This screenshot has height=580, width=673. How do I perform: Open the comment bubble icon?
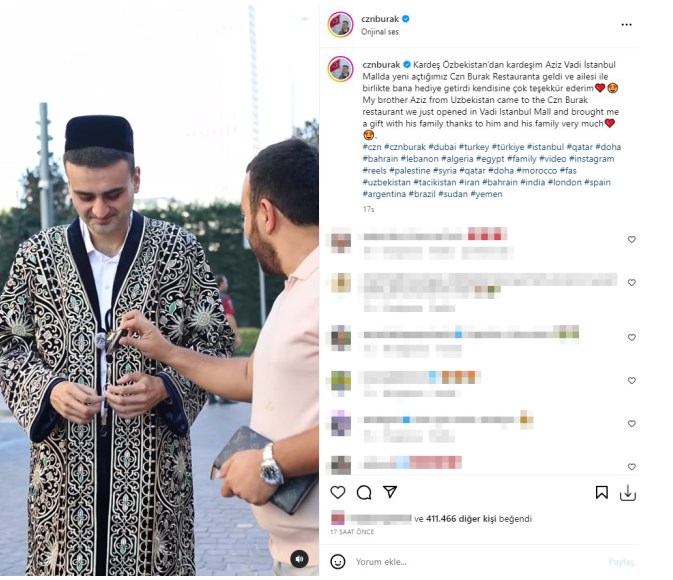coord(364,492)
